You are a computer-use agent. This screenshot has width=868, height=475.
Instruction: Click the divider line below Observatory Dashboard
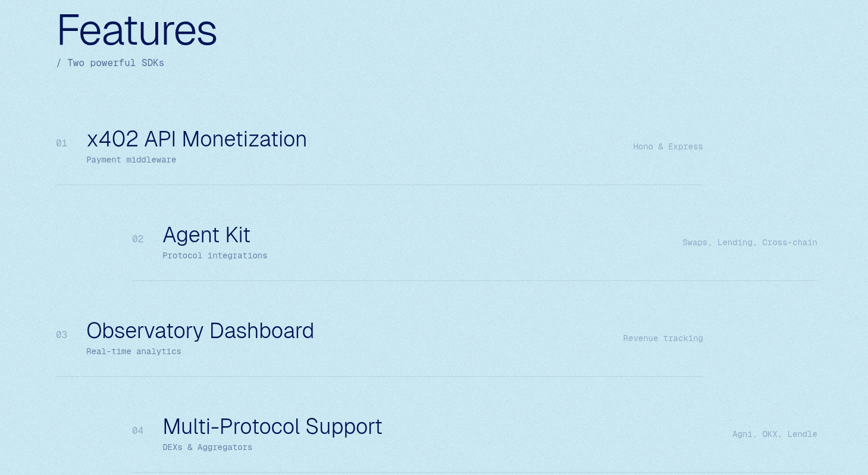coord(379,377)
